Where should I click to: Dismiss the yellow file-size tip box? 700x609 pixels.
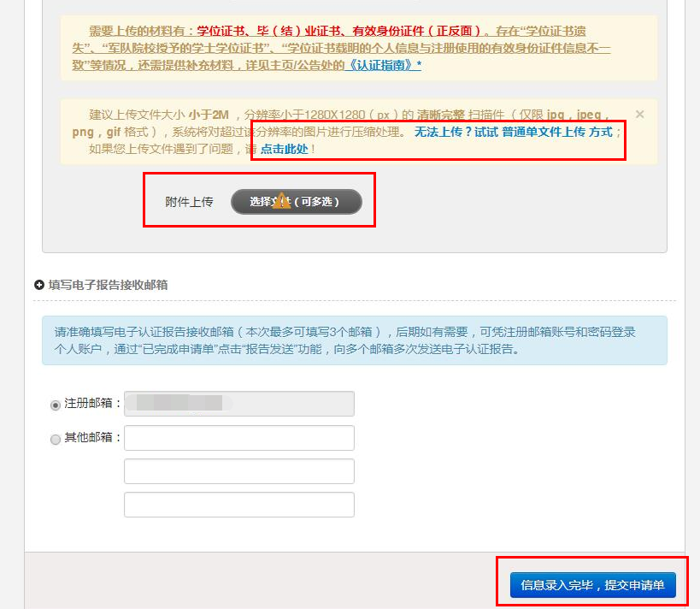(639, 115)
